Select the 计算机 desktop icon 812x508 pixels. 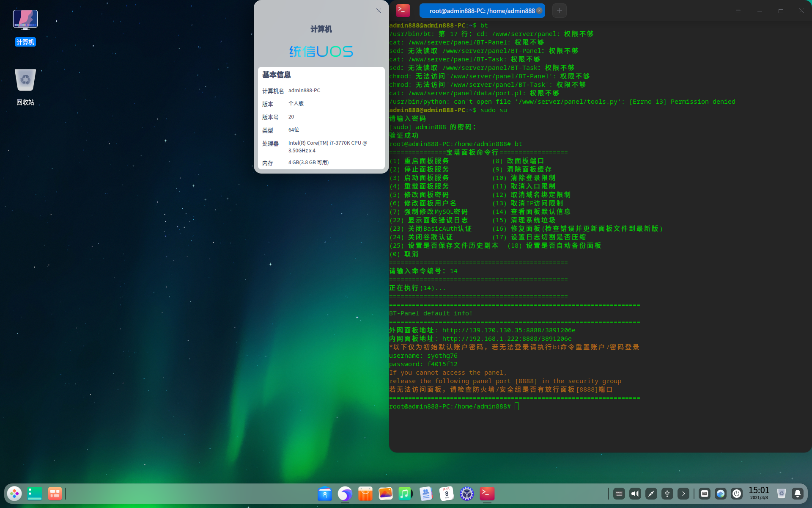point(25,28)
